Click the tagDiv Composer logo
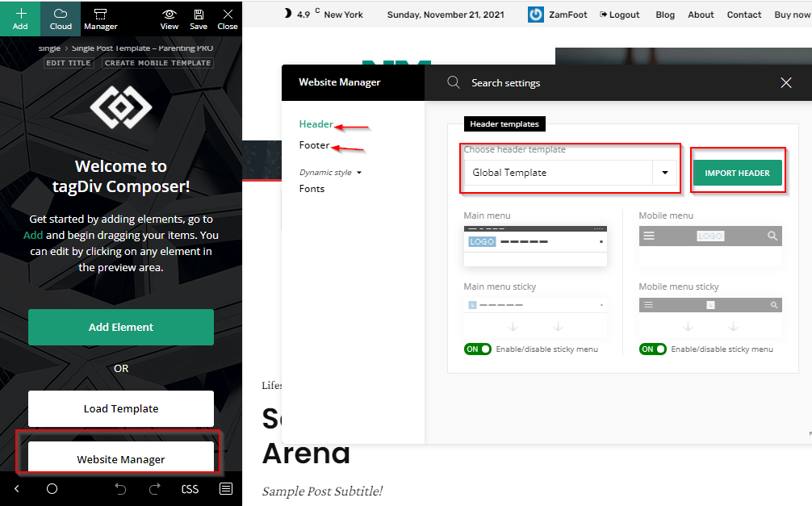 [x=120, y=107]
